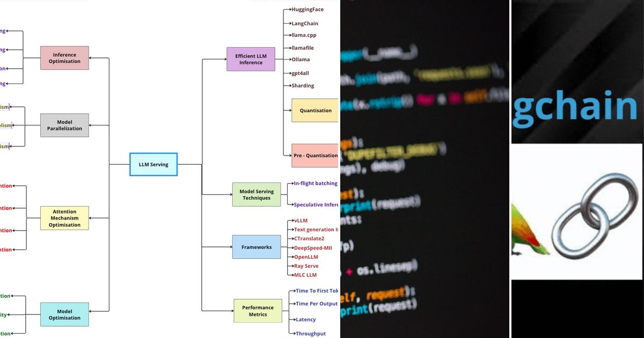
Task: Click the chain-links LangChain logo image
Action: [577, 212]
